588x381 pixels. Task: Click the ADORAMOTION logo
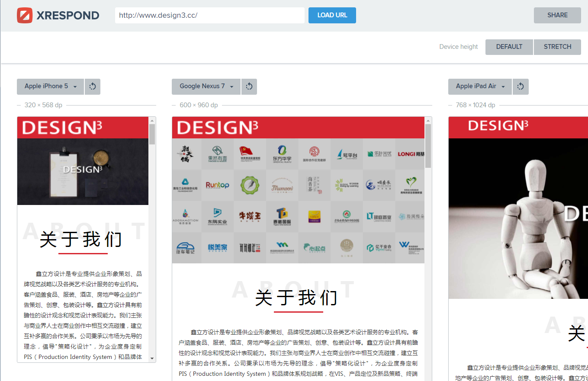[x=185, y=216]
